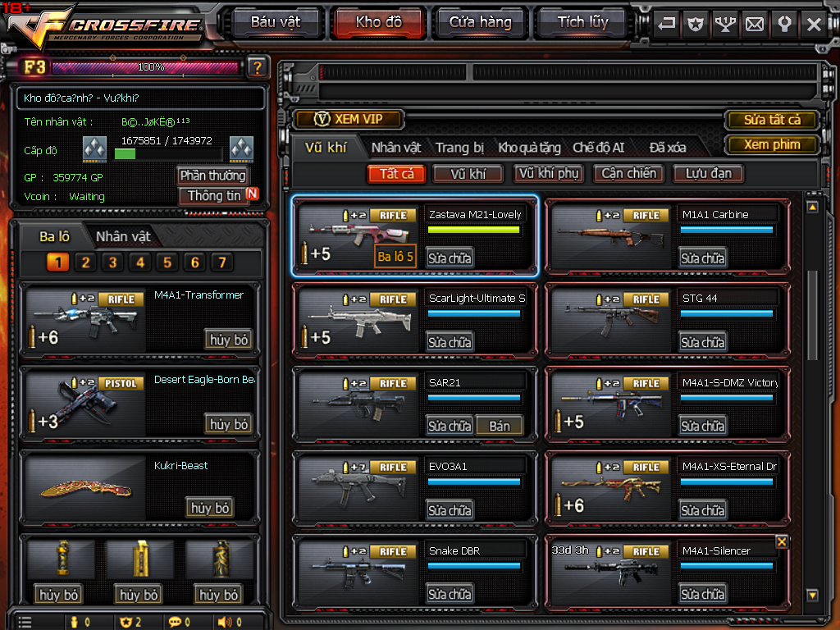Remove M4A1-Silencer with the X icon

[782, 541]
